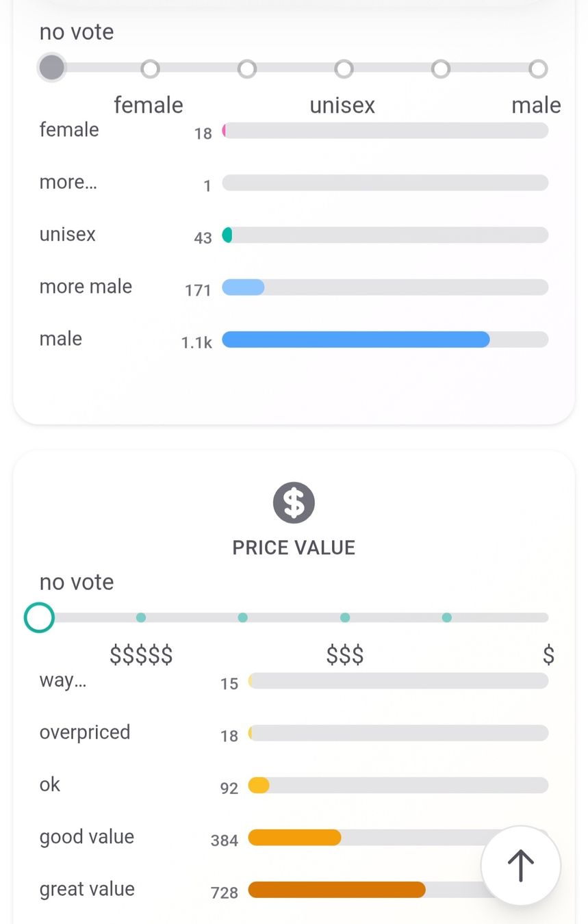Choose the 'female' point on gender slider
This screenshot has width=588, height=924.
click(150, 68)
